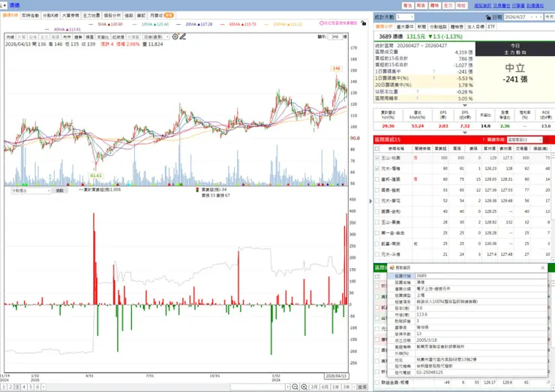Expand the arrow below the fundamentals row

pyautogui.click(x=465, y=133)
